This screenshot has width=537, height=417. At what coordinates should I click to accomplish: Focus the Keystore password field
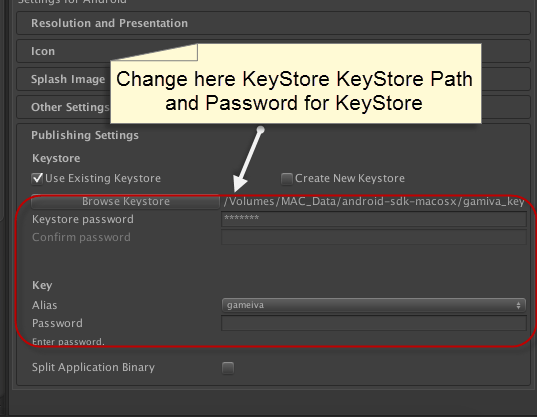pyautogui.click(x=374, y=219)
